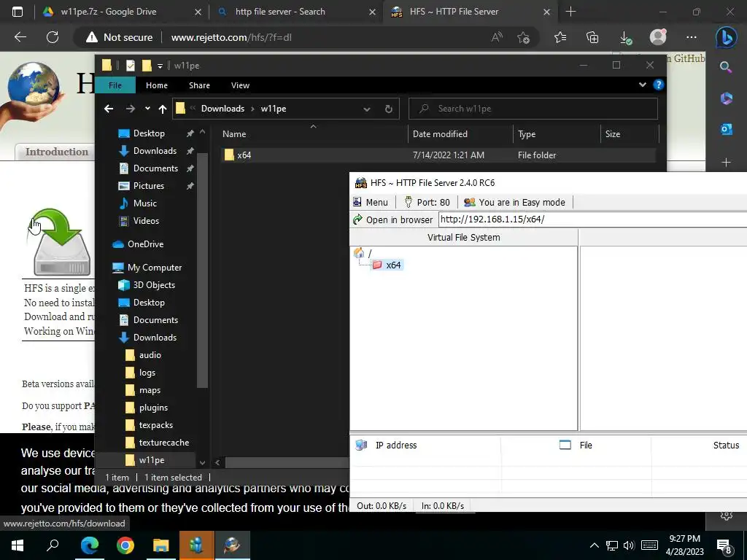747x560 pixels.
Task: Click the HFS URL address field
Action: point(592,219)
